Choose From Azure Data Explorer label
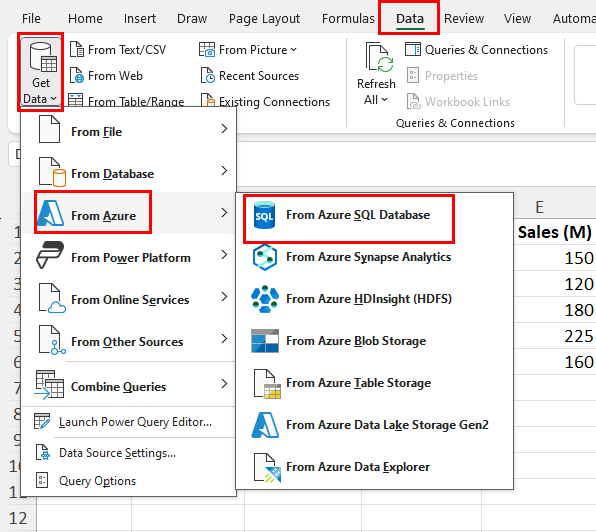Viewport: 596px width, 532px height. click(x=358, y=467)
